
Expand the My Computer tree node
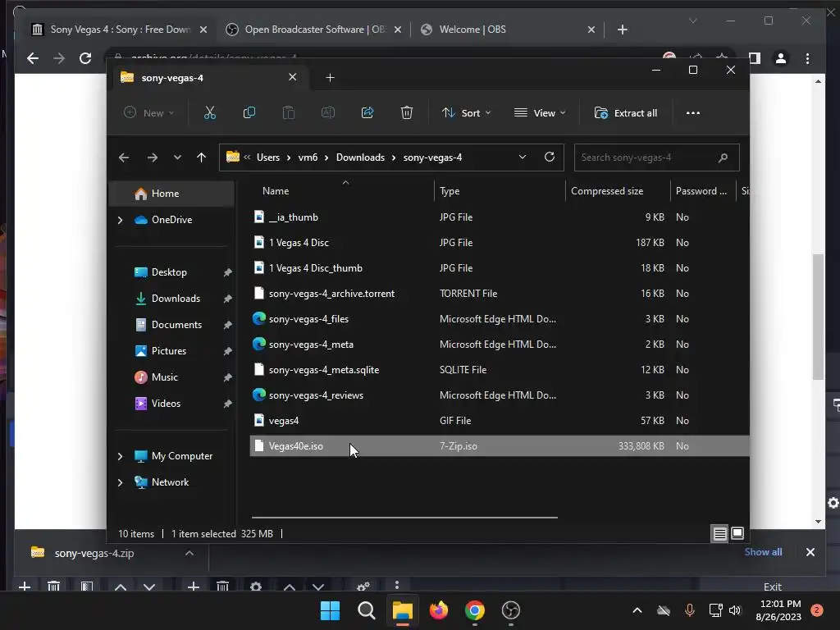(120, 456)
